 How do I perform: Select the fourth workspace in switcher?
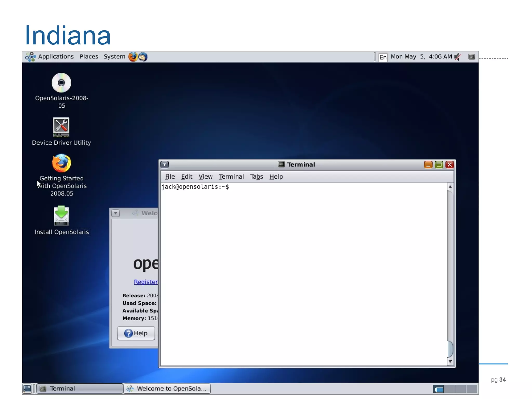472,389
